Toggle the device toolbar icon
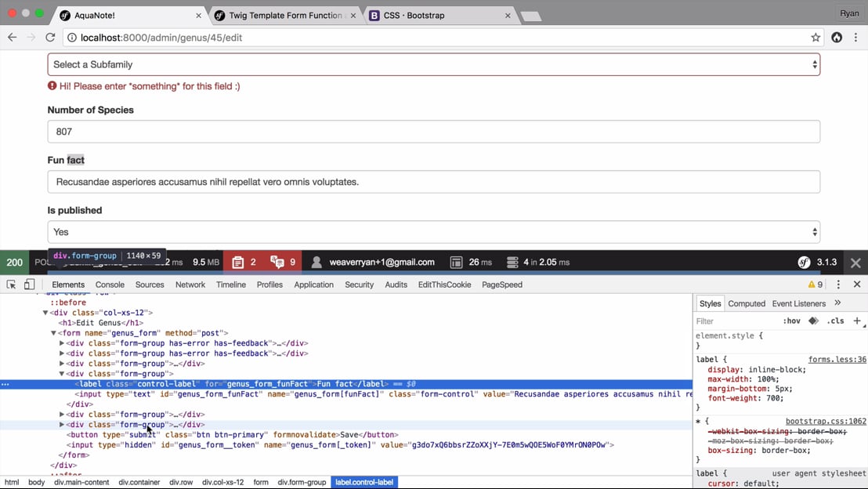868x489 pixels. click(x=29, y=284)
